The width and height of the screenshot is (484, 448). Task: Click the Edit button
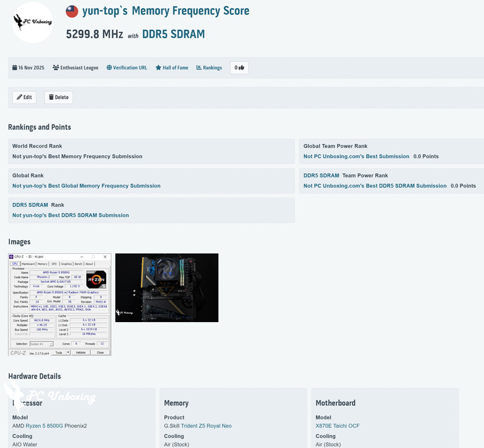pos(24,97)
